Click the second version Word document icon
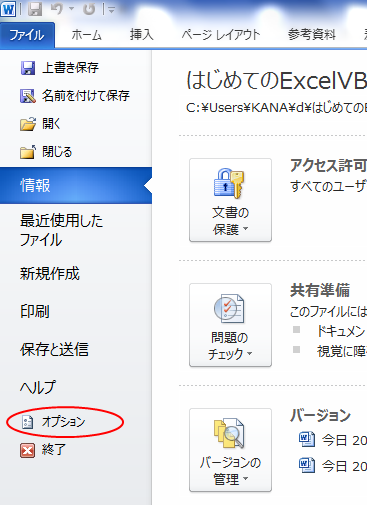The height and width of the screenshot is (505, 367). (x=307, y=465)
